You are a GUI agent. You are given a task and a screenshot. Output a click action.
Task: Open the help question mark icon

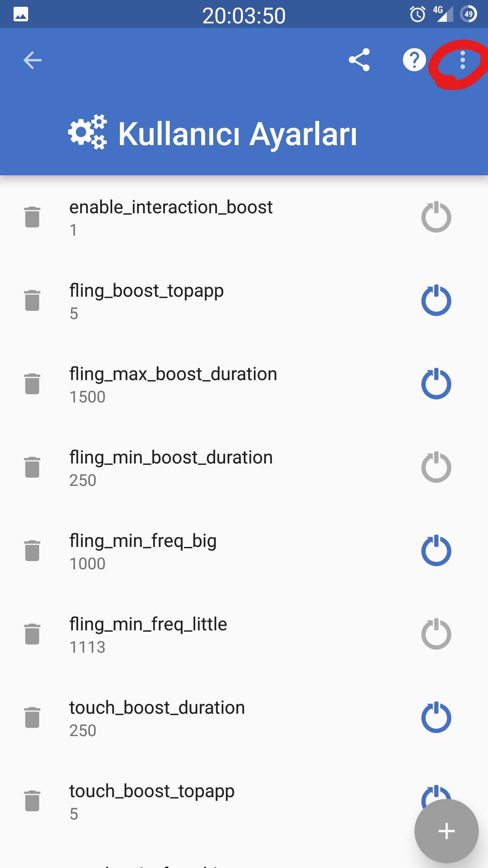[414, 60]
